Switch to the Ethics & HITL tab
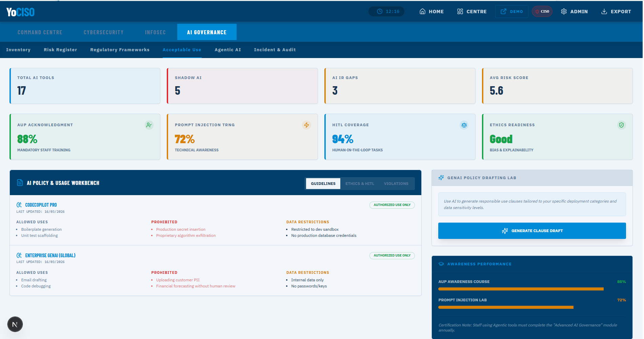 (360, 184)
